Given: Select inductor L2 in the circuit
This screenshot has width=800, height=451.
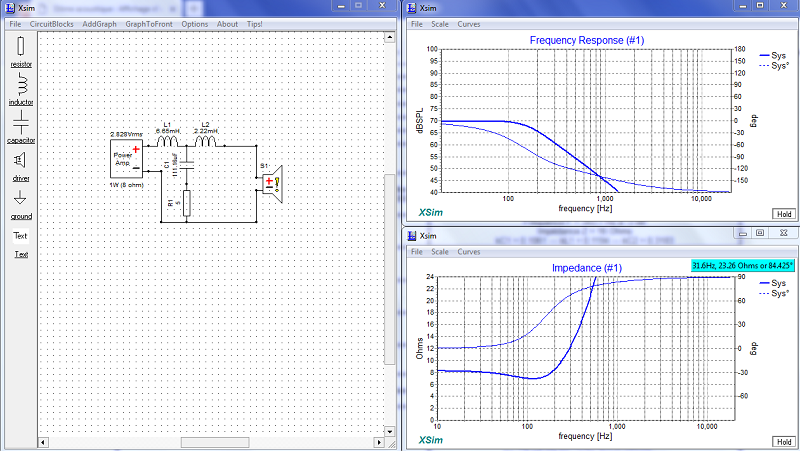Looking at the screenshot, I should click(x=206, y=141).
